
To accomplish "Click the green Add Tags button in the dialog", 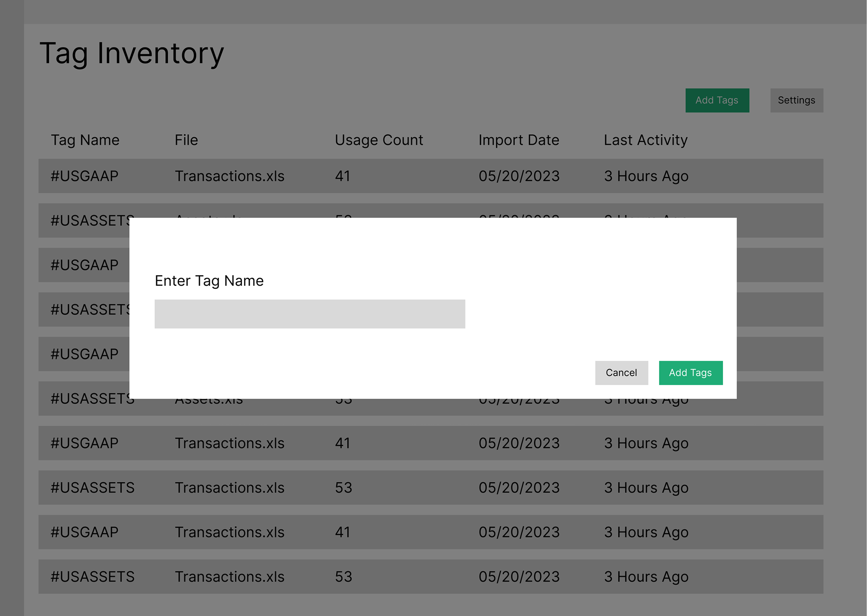I will tap(690, 373).
